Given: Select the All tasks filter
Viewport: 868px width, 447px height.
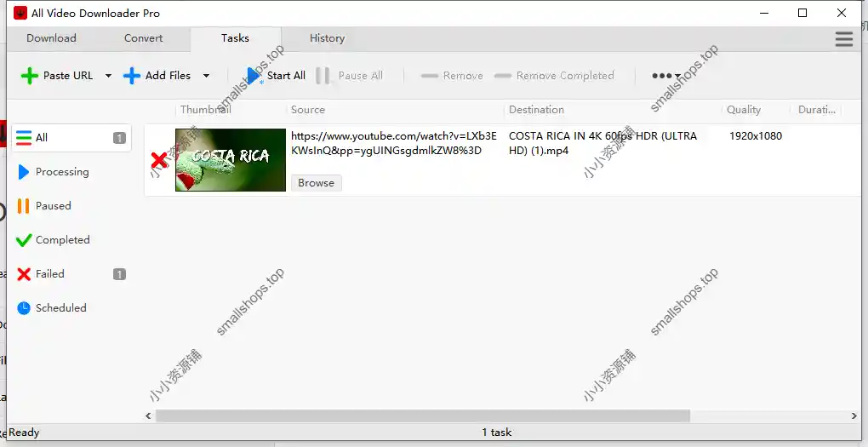Looking at the screenshot, I should (71, 137).
